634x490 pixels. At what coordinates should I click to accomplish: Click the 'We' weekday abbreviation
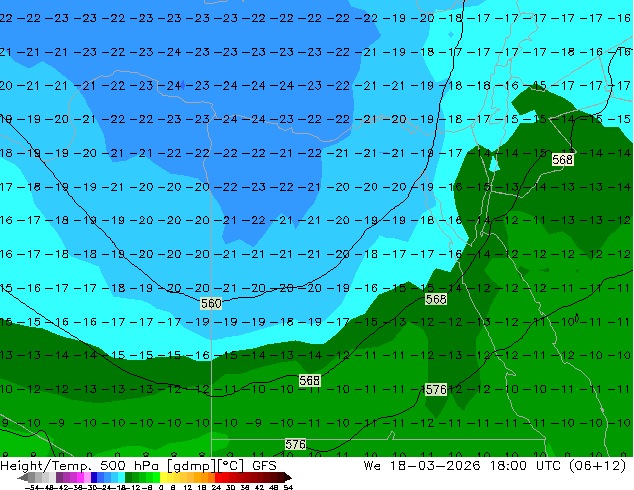coord(372,466)
